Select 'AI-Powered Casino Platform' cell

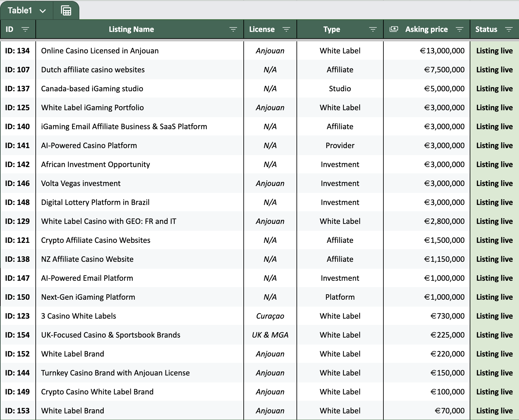pos(140,146)
